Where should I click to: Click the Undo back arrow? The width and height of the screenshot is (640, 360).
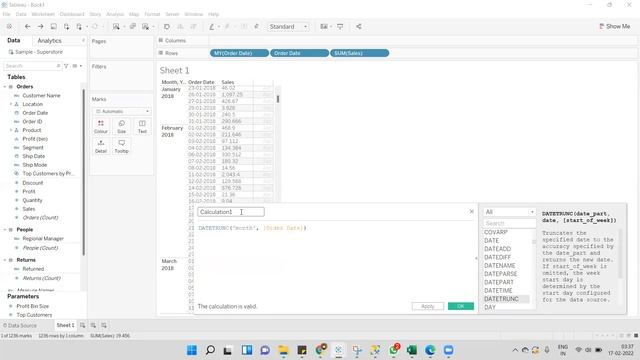click(x=27, y=27)
